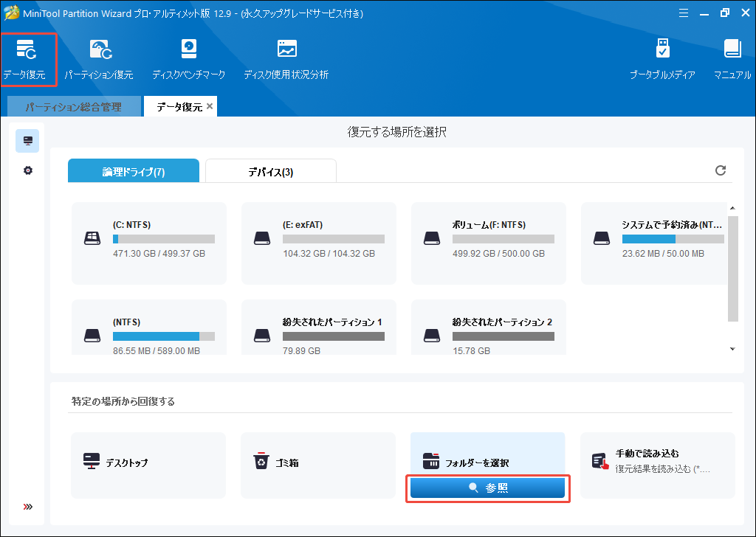Launch パーティション復元 from the toolbar

pyautogui.click(x=99, y=60)
